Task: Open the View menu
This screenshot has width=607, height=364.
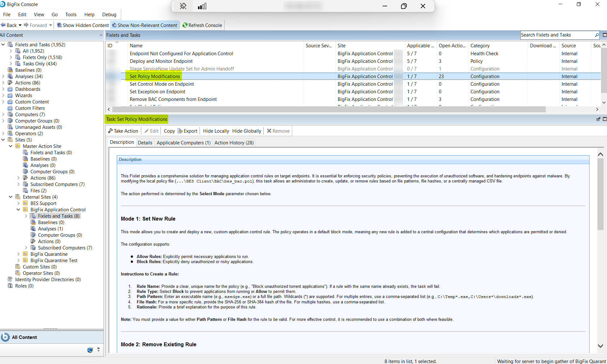Action: (39, 14)
